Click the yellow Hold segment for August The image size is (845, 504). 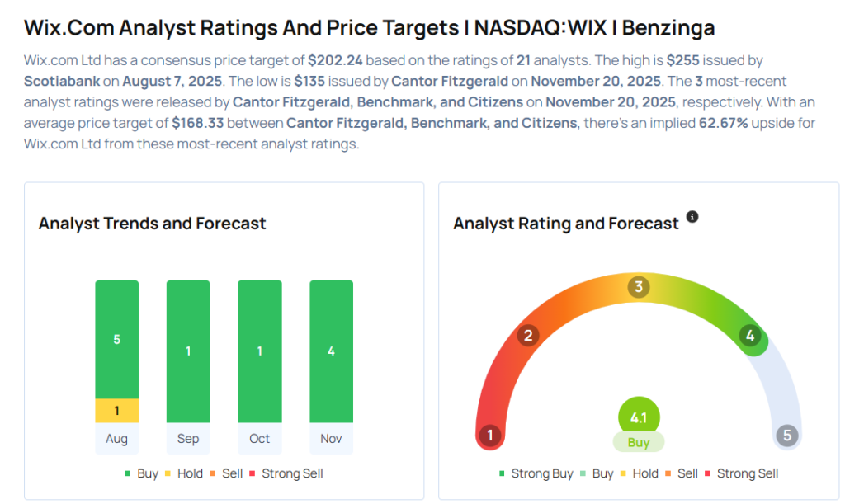coord(116,411)
